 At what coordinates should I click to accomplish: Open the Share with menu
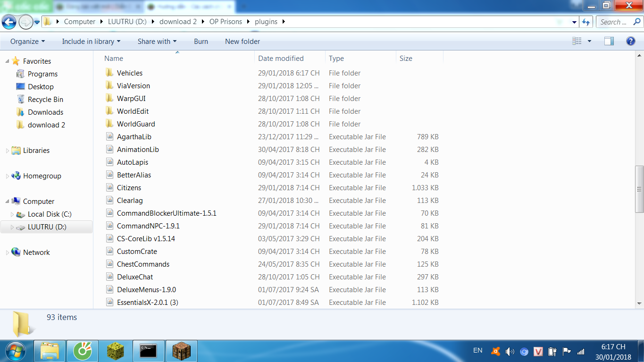pos(157,42)
